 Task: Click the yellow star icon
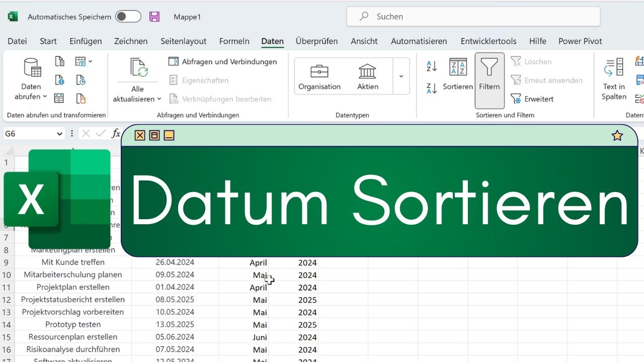[x=617, y=135]
